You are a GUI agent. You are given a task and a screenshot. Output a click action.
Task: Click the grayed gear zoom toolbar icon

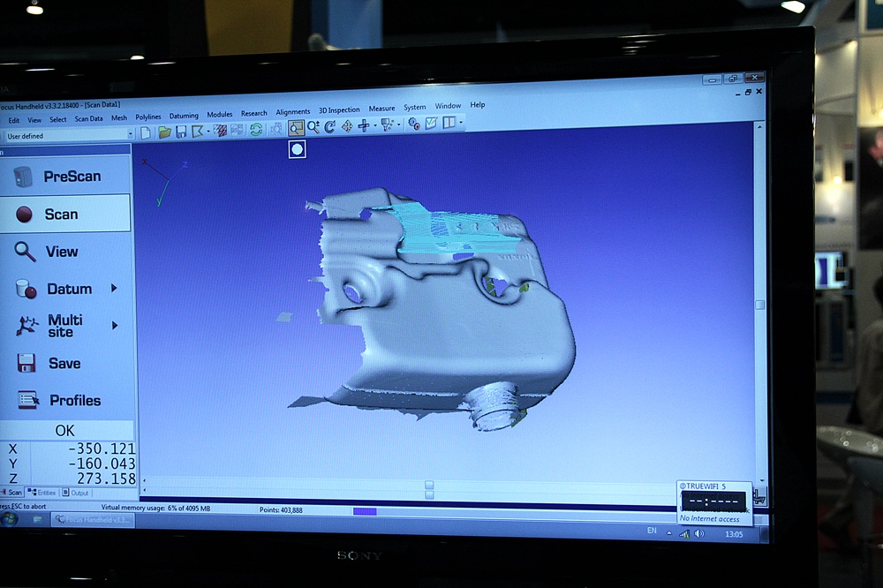click(x=276, y=129)
